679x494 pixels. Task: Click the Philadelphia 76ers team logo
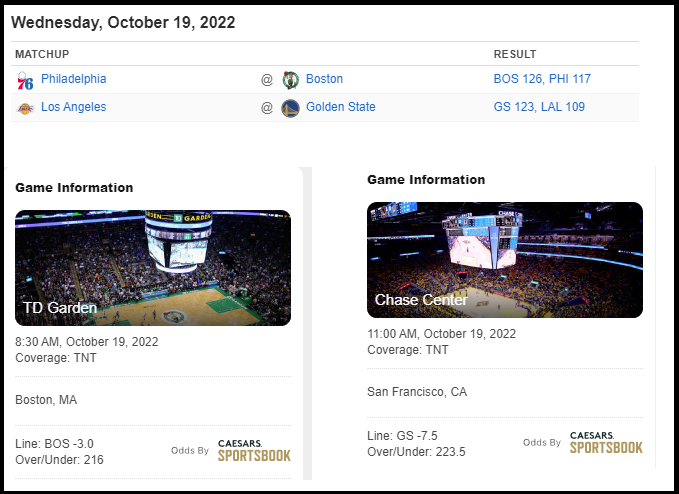point(25,80)
